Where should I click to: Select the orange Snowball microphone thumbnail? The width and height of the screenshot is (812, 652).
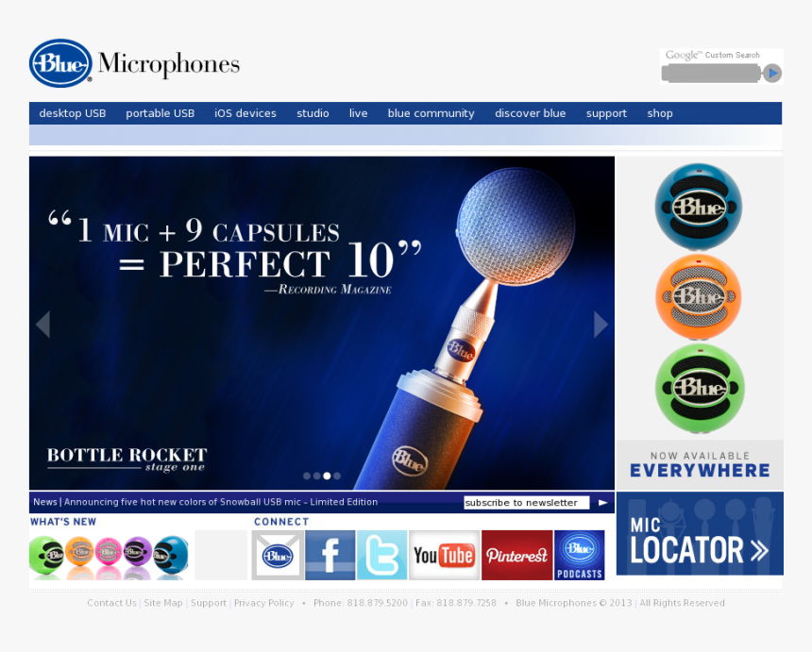point(699,297)
